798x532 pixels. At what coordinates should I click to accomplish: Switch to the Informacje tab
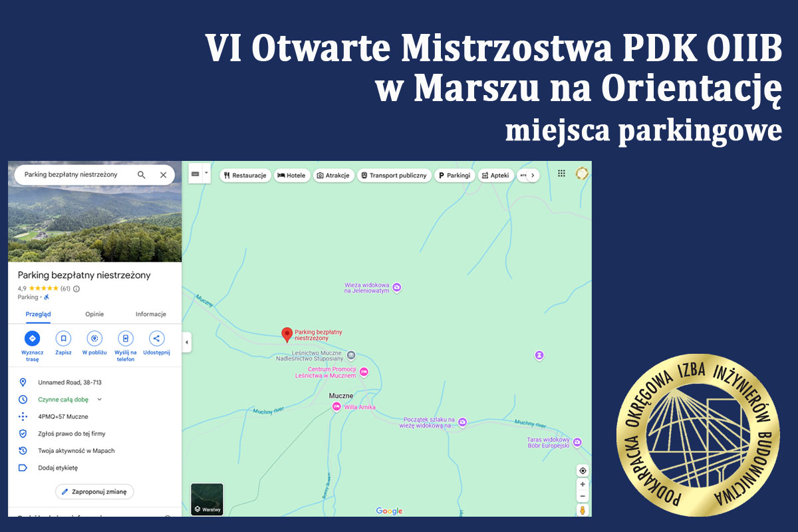point(151,314)
